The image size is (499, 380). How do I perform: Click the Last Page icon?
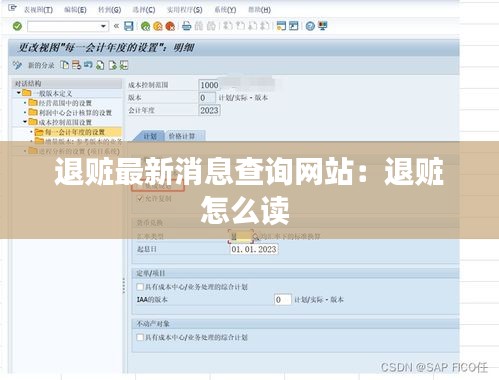coord(265,26)
